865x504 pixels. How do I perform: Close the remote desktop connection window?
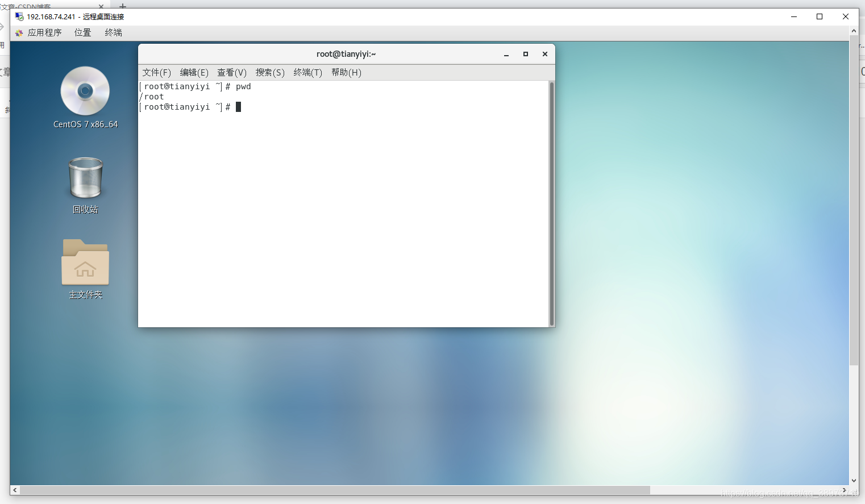click(846, 16)
